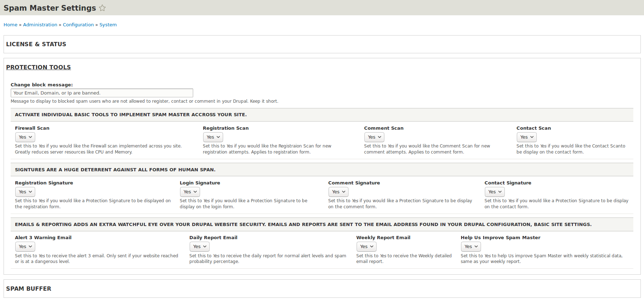Collapse the Protection Tools section
This screenshot has height=301, width=644.
coord(38,67)
